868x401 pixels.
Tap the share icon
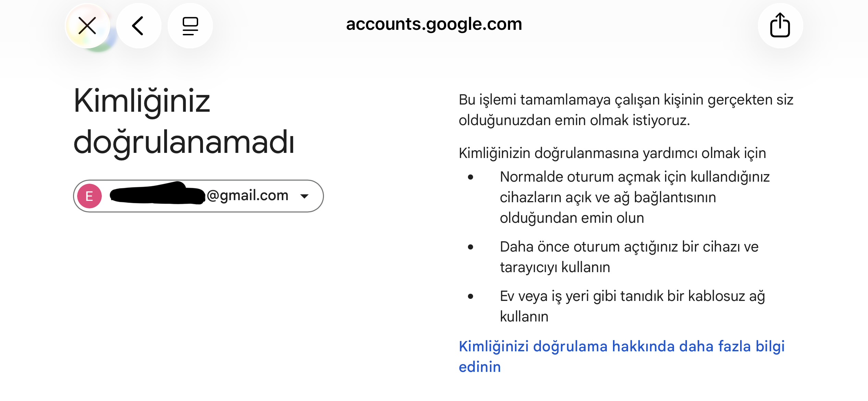(x=780, y=25)
